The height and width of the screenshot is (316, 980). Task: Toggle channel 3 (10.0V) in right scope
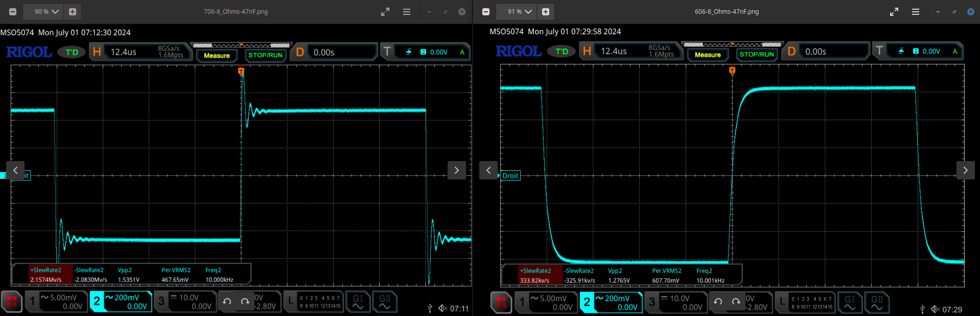(x=676, y=302)
